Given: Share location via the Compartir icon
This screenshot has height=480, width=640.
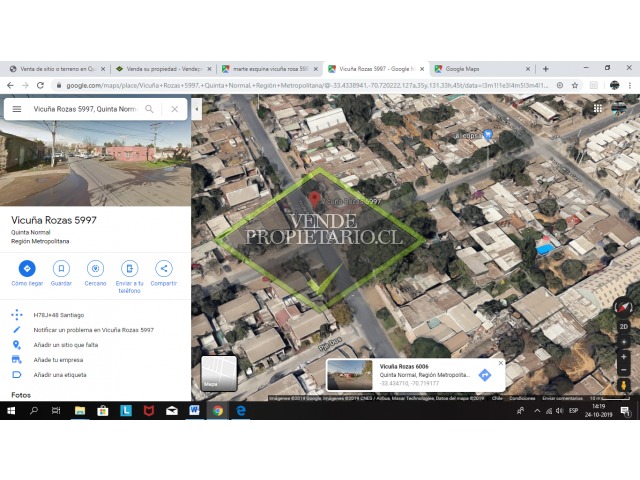Looking at the screenshot, I should [x=163, y=268].
